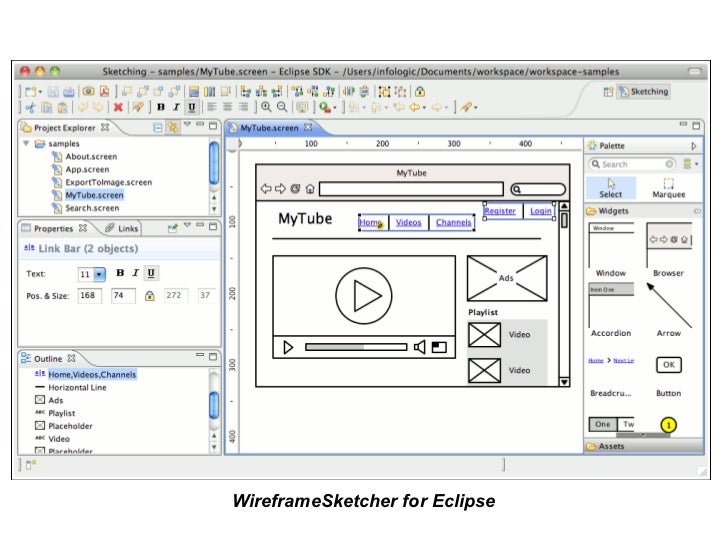728x546 pixels.
Task: Pick the Accordion widget from palette
Action: (611, 310)
